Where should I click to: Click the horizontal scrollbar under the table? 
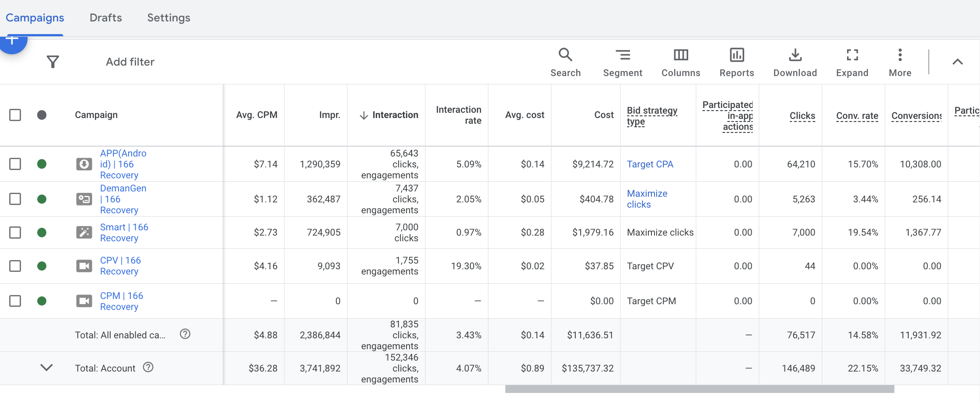pos(699,389)
